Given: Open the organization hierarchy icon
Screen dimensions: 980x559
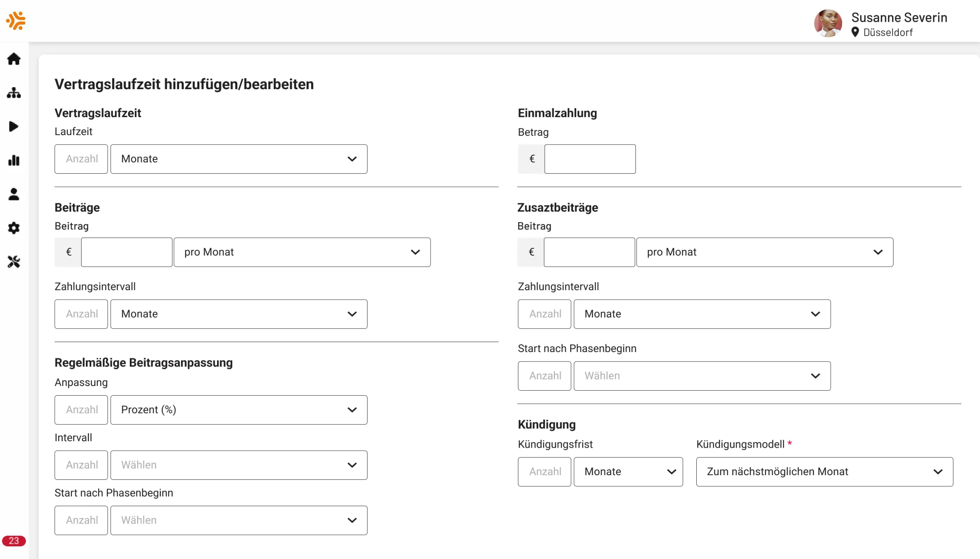Looking at the screenshot, I should (14, 93).
